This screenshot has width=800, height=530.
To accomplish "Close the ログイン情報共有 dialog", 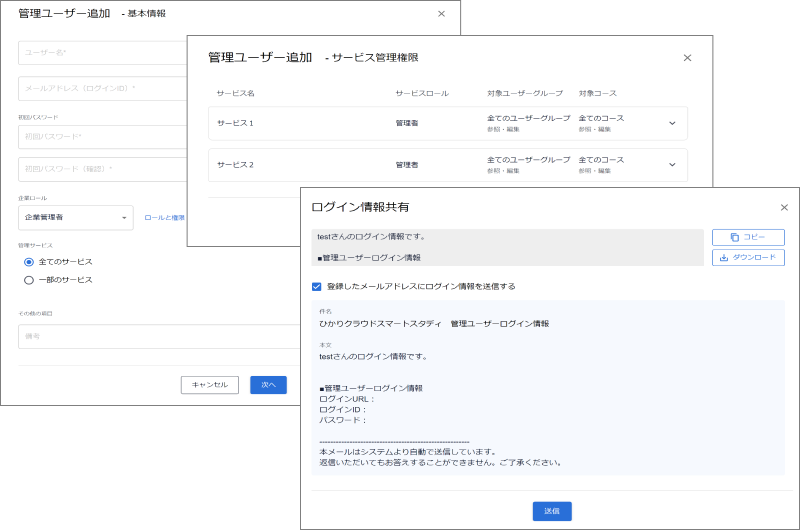I will tap(784, 208).
